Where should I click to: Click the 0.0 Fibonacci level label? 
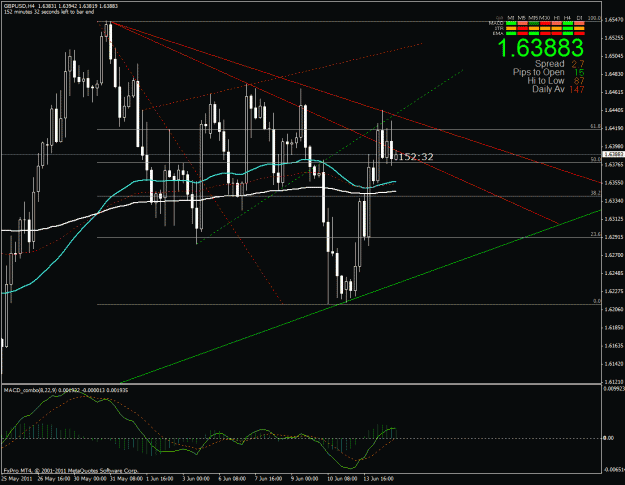click(597, 301)
